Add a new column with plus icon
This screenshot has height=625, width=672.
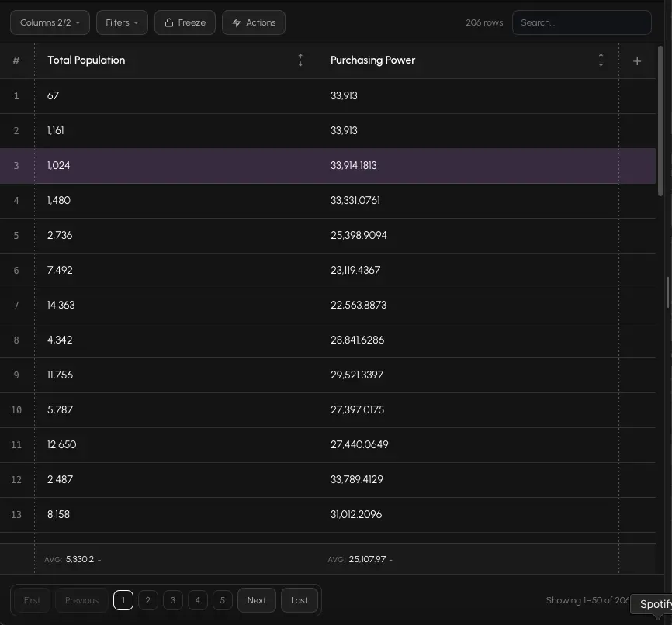coord(637,61)
